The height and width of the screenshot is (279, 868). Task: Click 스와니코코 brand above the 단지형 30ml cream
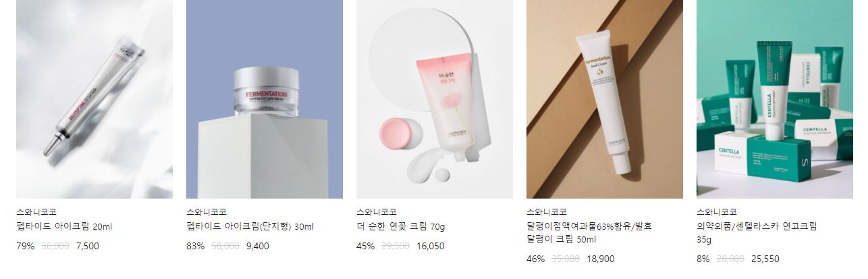pos(207,212)
